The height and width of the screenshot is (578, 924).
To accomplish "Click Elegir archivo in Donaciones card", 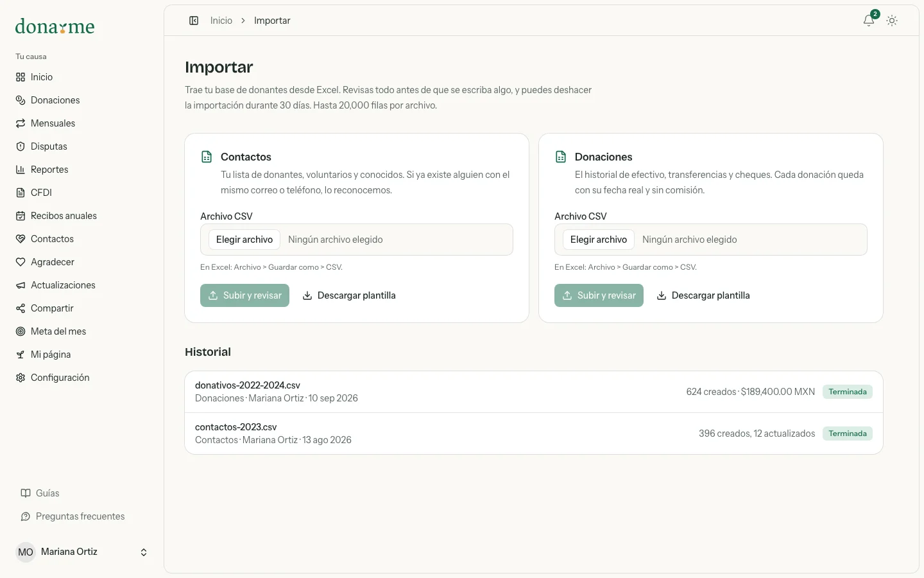I will point(599,240).
